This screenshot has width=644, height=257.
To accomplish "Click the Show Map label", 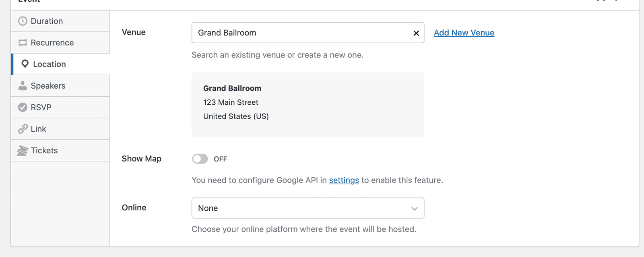I will [x=142, y=159].
